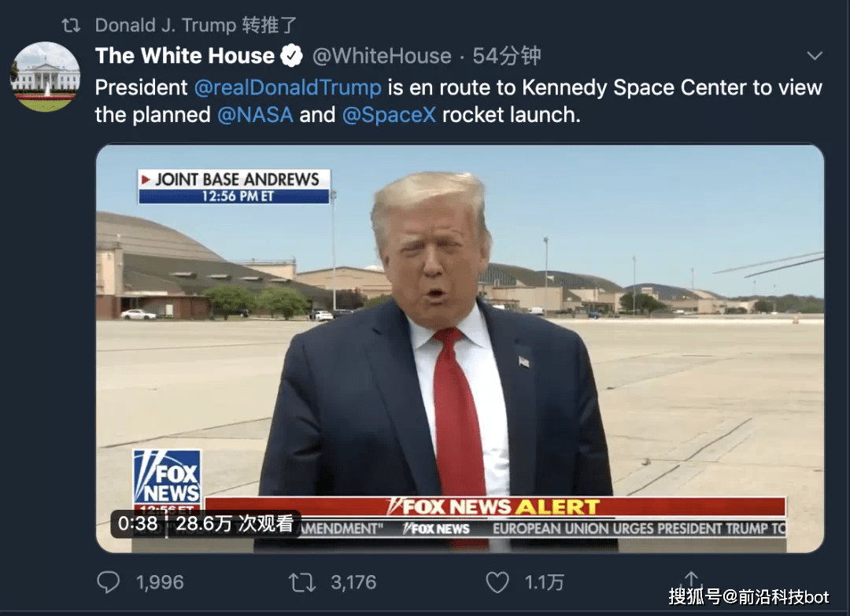Open @realDonaldTrump mention link
This screenshot has width=850, height=616.
pos(287,87)
